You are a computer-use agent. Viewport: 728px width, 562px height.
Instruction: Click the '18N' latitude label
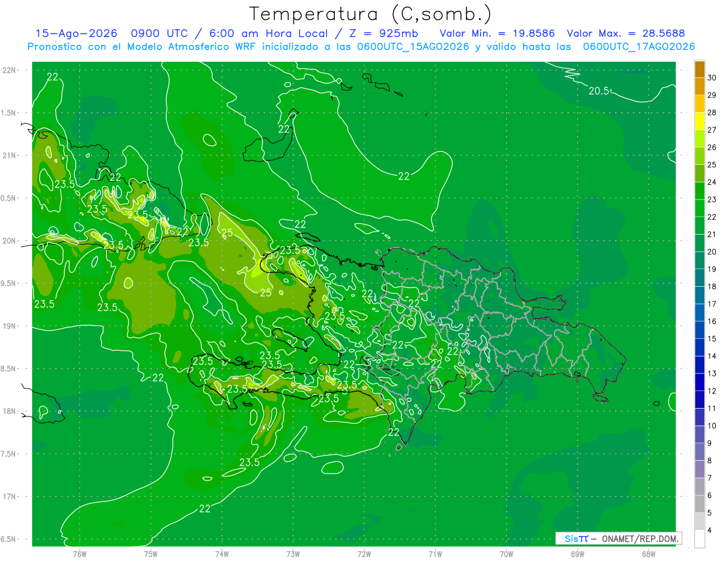click(10, 411)
